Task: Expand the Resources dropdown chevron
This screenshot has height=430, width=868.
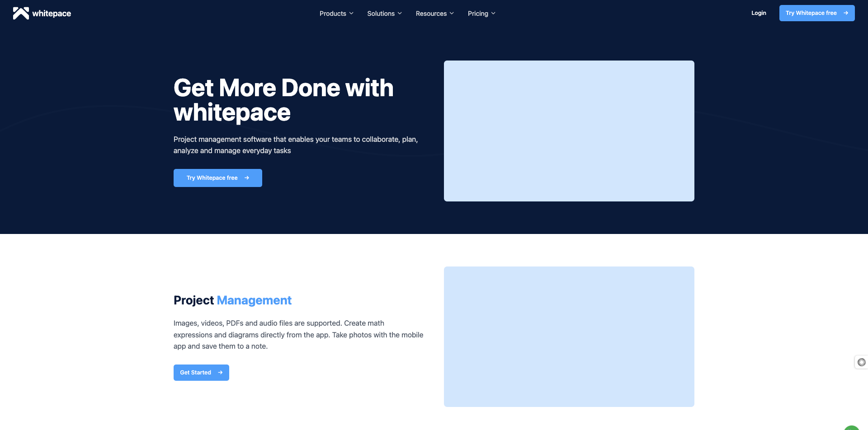Action: pyautogui.click(x=451, y=14)
